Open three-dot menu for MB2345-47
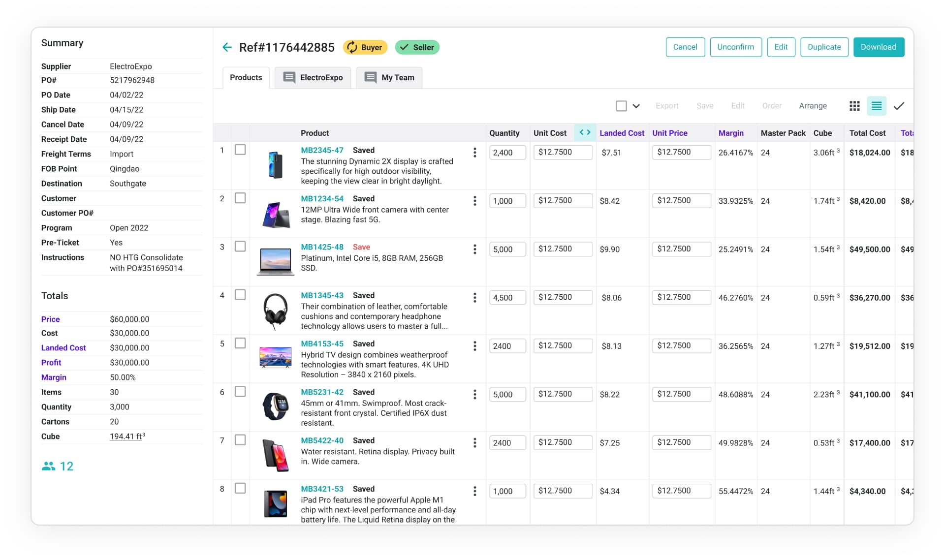Image resolution: width=945 pixels, height=560 pixels. click(474, 153)
